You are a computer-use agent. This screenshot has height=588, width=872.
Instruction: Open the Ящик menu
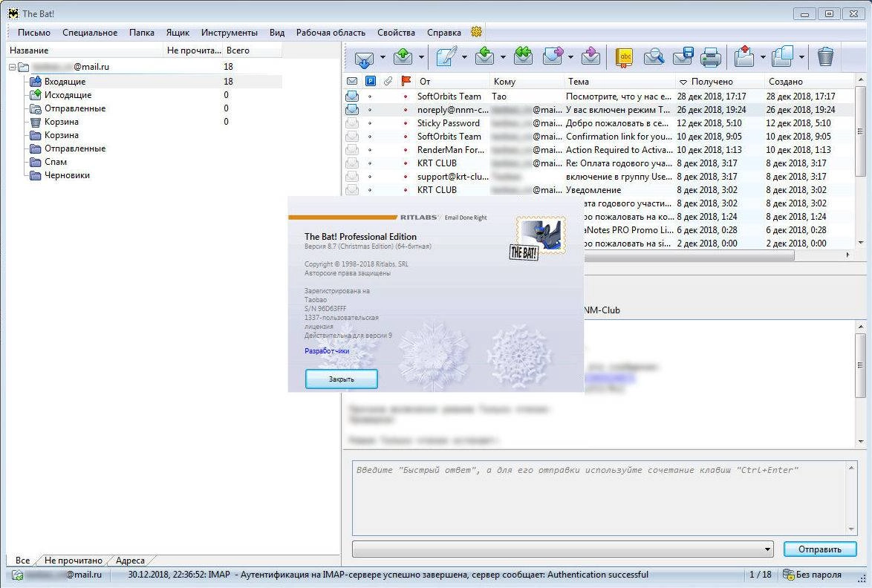178,32
